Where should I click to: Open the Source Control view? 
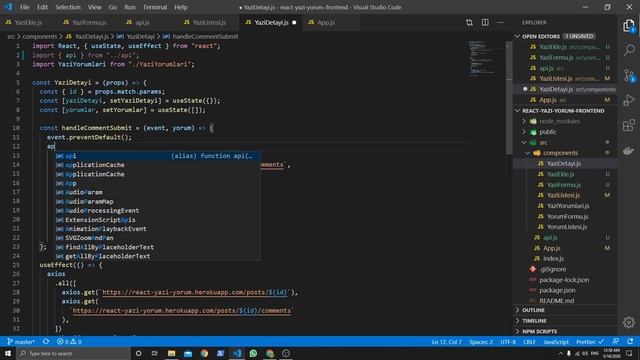pyautogui.click(x=629, y=76)
